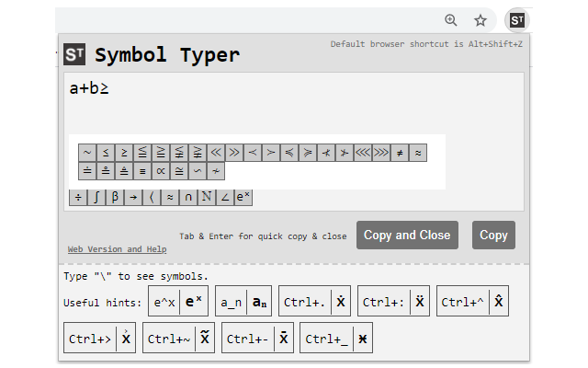Image resolution: width=588 pixels, height=368 pixels.
Task: Insert the much-greater-than ≫ symbol
Action: (x=234, y=153)
